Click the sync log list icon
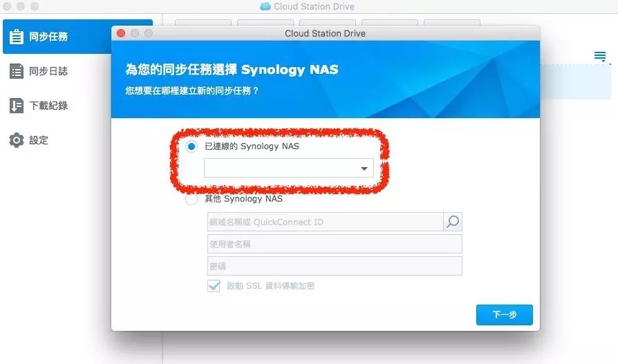Viewport: 618px width, 364px height. (x=17, y=71)
